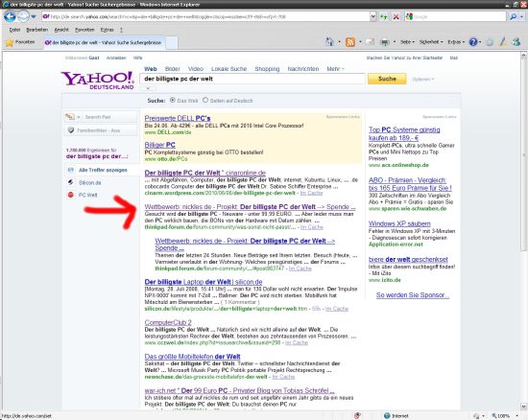
Task: Open the Extras menu in the menu bar
Action: (107, 30)
